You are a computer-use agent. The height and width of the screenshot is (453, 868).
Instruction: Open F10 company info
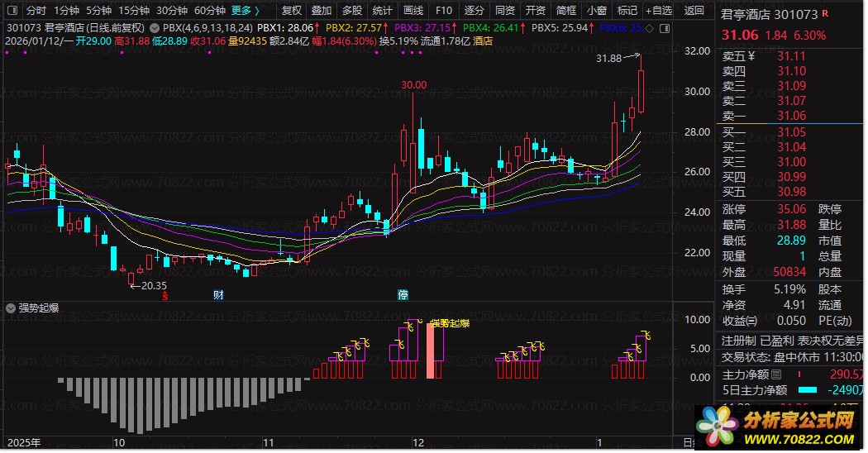click(x=443, y=11)
